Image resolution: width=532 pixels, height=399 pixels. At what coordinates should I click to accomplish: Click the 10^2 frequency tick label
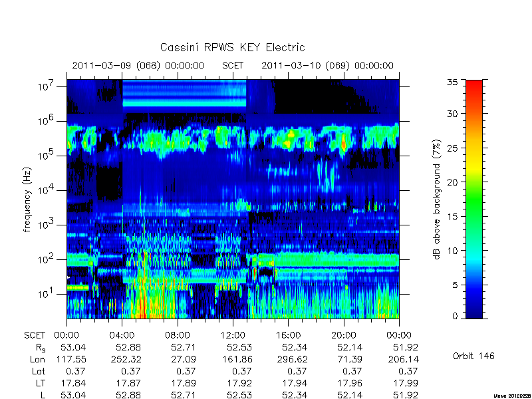(47, 259)
